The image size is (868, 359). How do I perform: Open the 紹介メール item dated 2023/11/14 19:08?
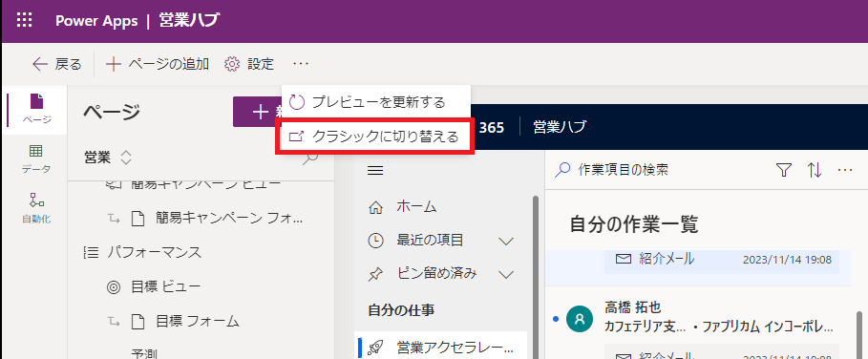click(721, 260)
